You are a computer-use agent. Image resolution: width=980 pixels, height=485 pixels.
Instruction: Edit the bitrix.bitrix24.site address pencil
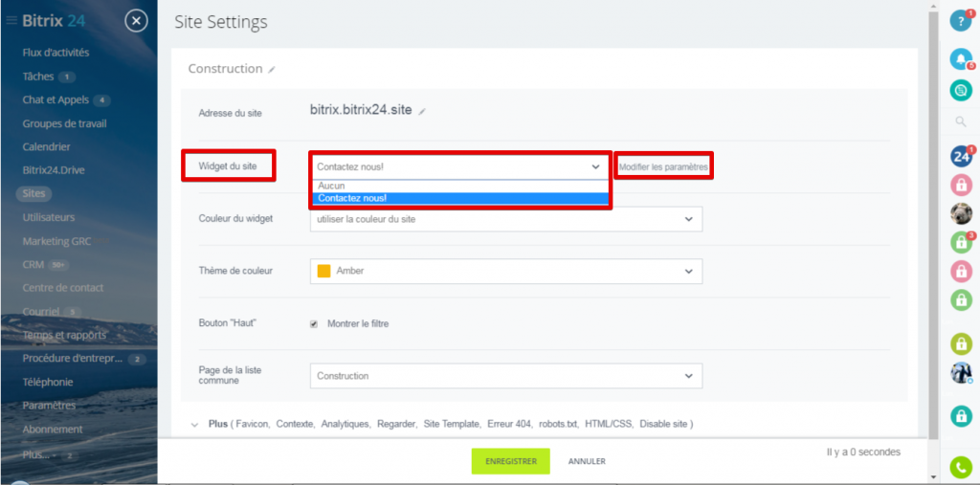(x=422, y=111)
